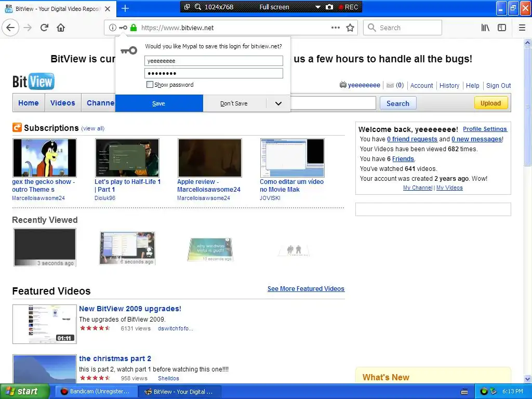Click the key login icon in address bar

point(123,28)
